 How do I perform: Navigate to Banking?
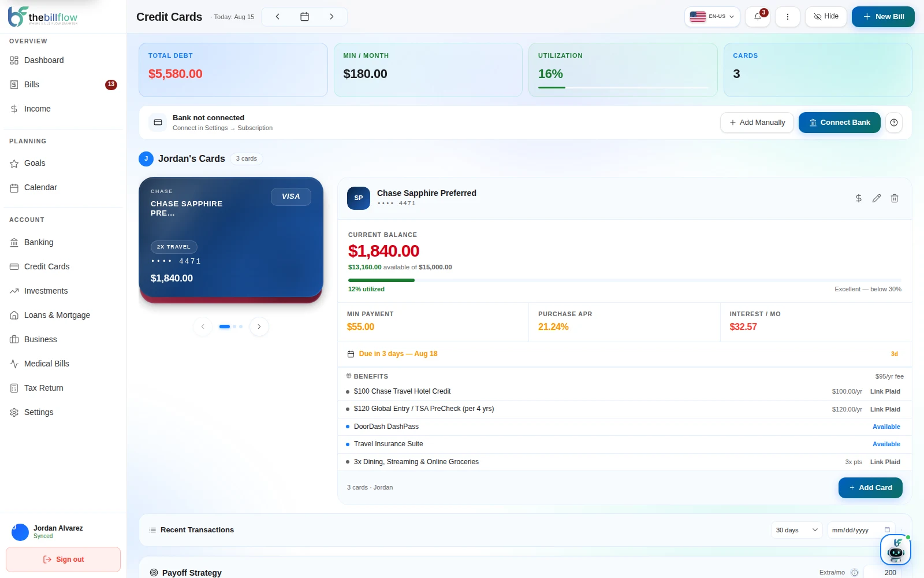pos(64,242)
